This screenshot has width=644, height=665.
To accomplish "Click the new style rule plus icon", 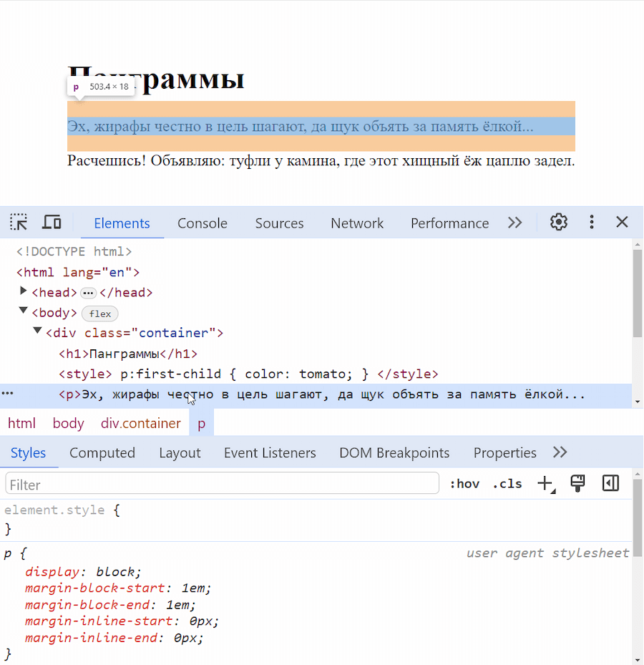I will 546,483.
